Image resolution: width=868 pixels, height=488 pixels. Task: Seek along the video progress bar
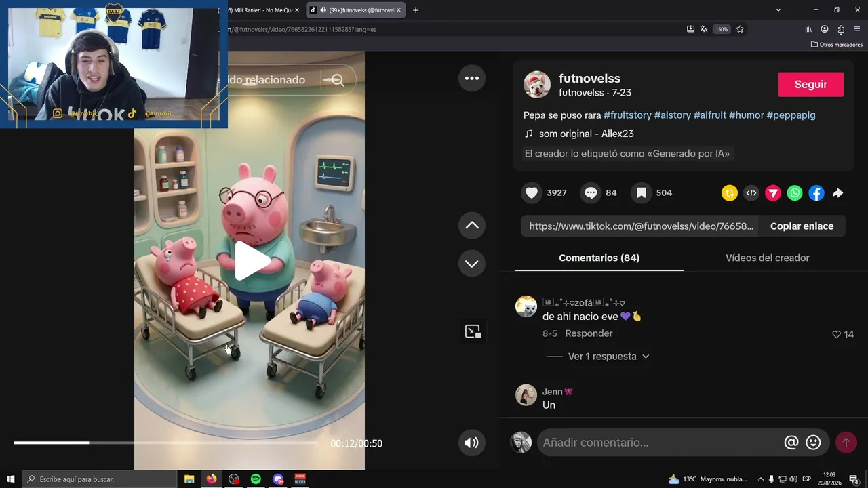165,443
